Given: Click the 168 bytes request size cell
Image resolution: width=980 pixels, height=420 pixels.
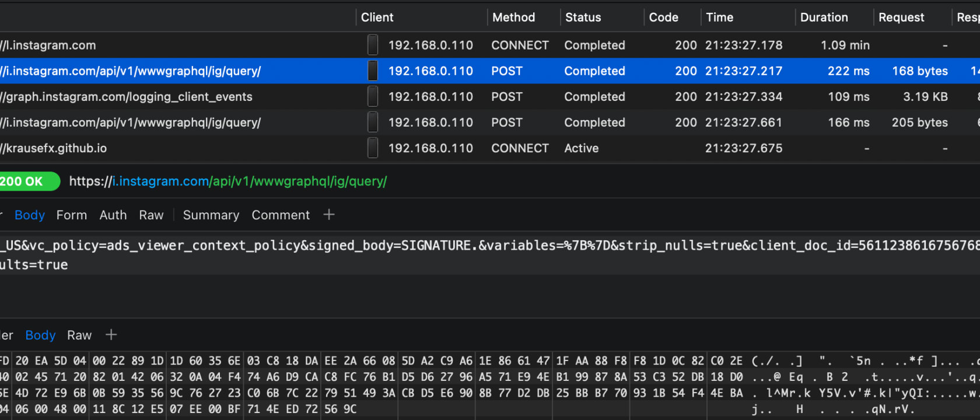Looking at the screenshot, I should 920,71.
